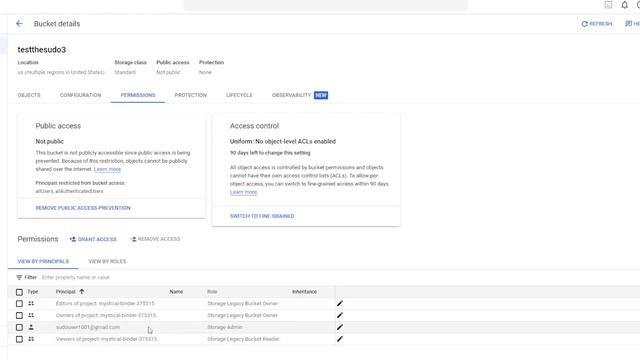Image resolution: width=640 pixels, height=360 pixels.
Task: Edit the Viewers of project principal pencil
Action: (340, 339)
